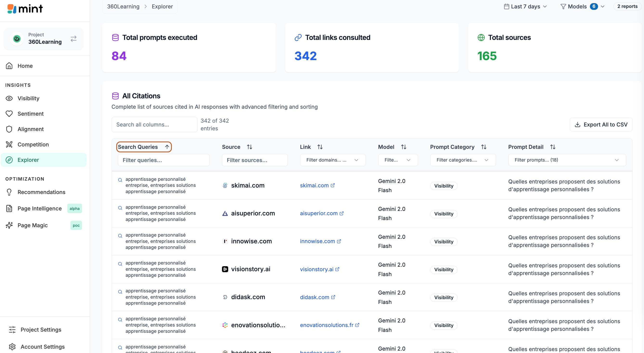644x353 pixels.
Task: Open the Filter domains dropdown
Action: [333, 160]
